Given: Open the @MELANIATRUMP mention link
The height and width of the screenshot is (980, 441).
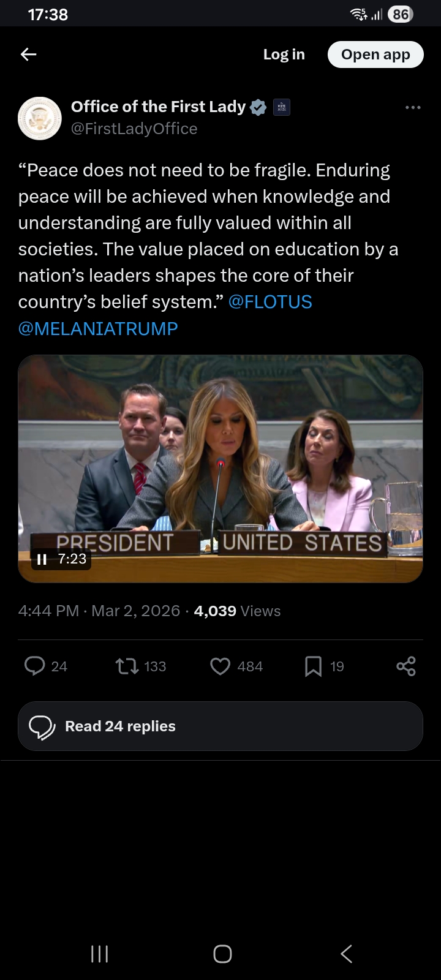Looking at the screenshot, I should 98,329.
